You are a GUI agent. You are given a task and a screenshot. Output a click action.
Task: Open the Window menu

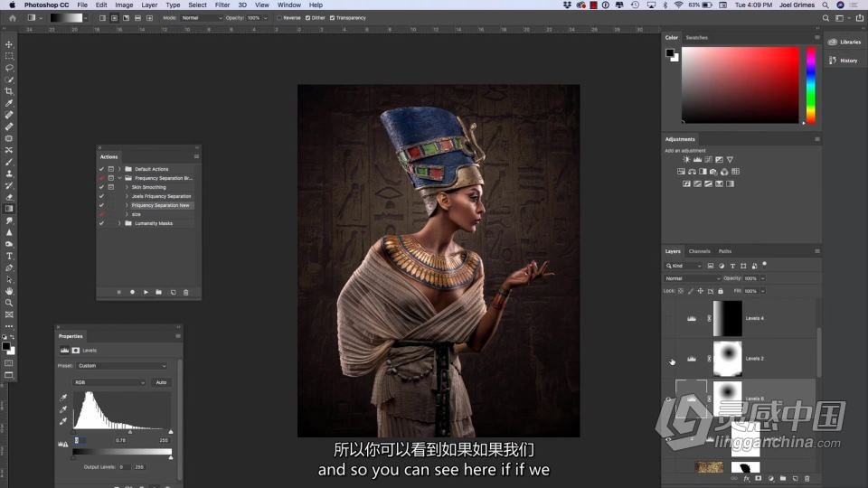coord(289,5)
